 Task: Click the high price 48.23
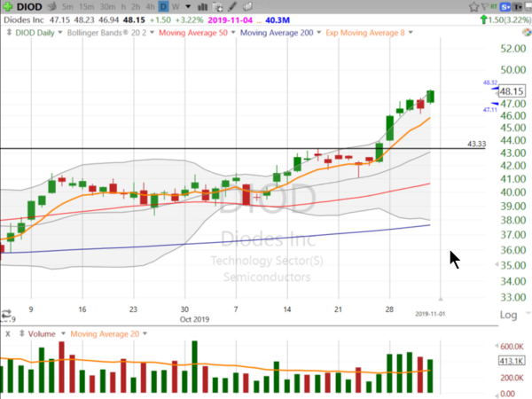click(x=84, y=20)
